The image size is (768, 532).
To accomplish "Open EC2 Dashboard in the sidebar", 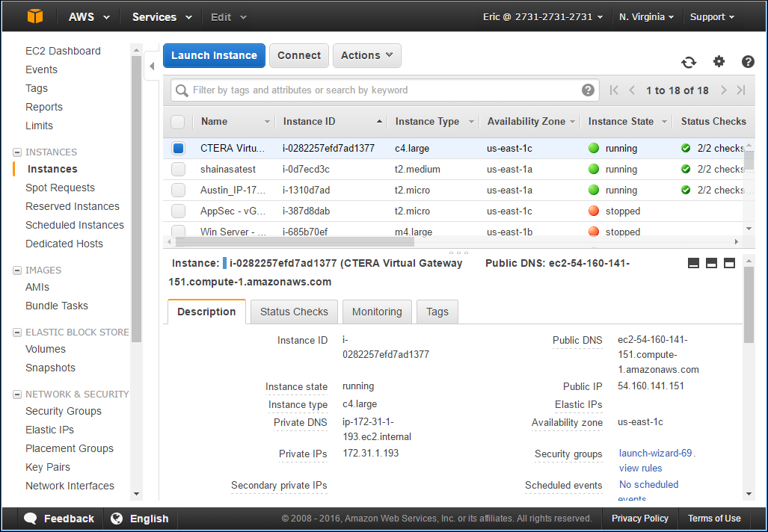I will (63, 51).
